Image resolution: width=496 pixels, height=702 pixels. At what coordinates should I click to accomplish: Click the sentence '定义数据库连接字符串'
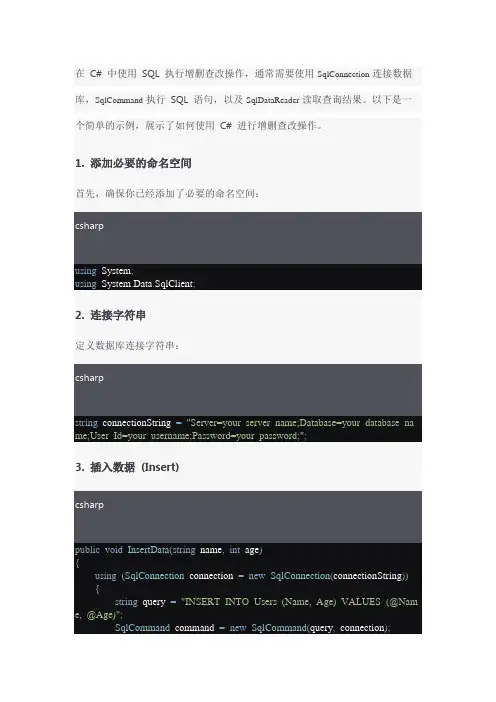click(x=127, y=346)
